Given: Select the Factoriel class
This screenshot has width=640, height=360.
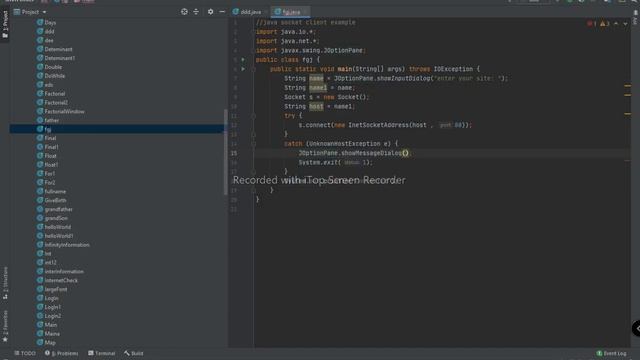Looking at the screenshot, I should tap(51, 93).
